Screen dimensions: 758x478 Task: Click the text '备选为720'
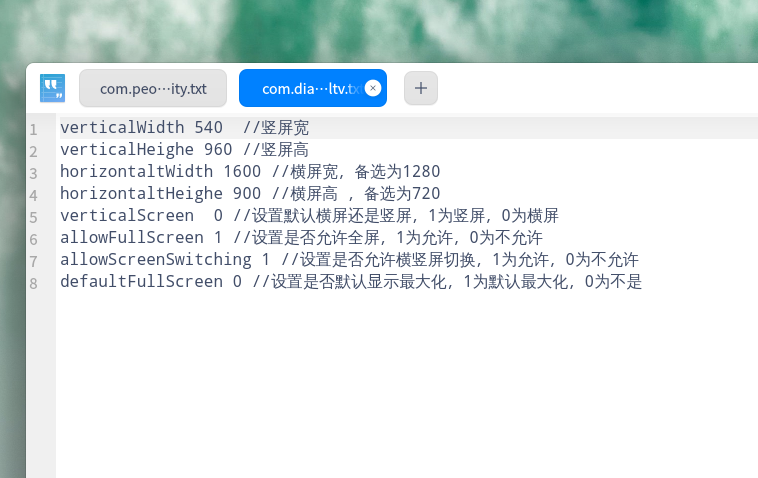pyautogui.click(x=402, y=194)
